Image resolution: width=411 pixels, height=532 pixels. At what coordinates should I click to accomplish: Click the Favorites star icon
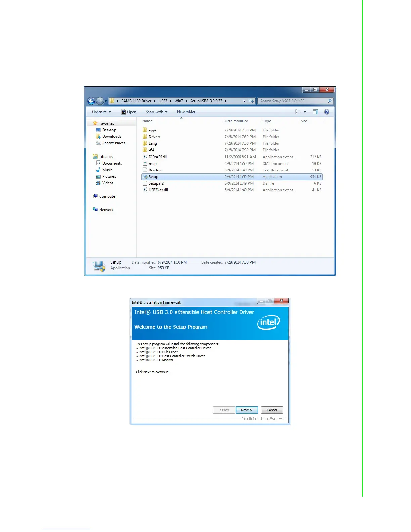95,123
